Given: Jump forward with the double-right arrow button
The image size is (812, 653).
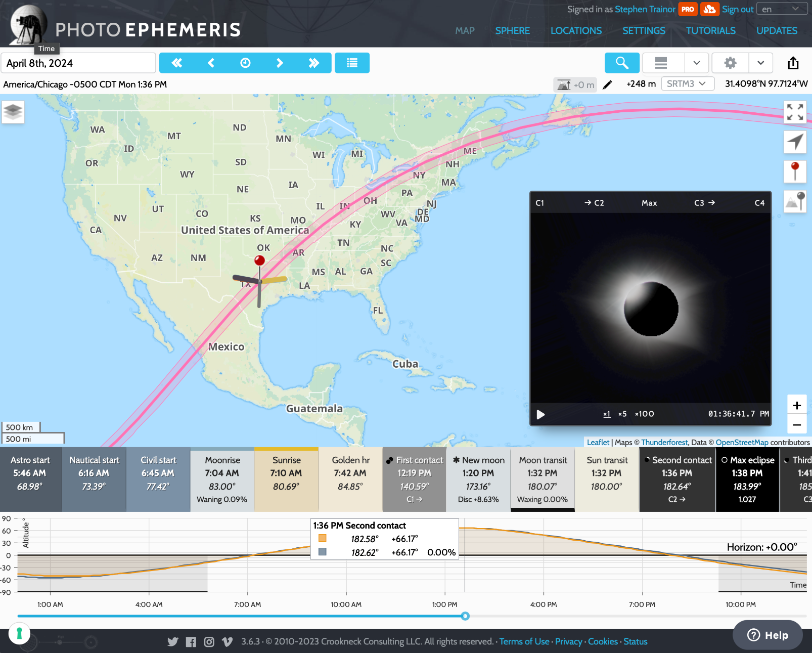Looking at the screenshot, I should (314, 63).
